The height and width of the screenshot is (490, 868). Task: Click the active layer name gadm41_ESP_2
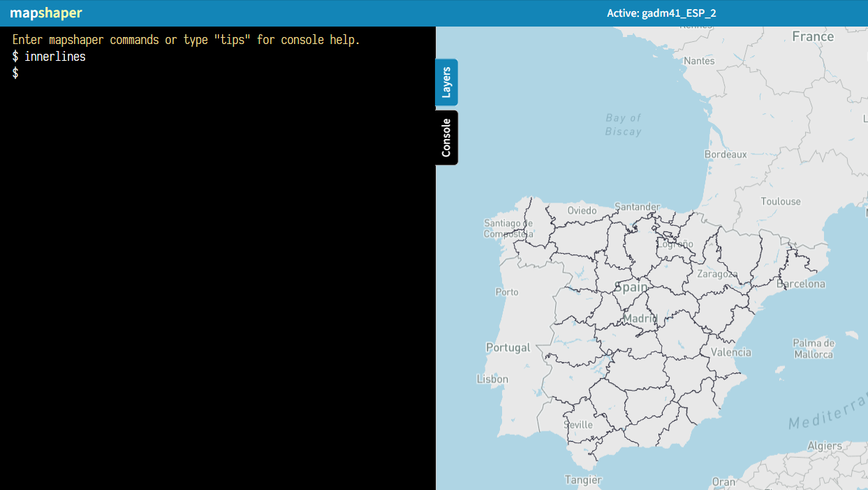pos(661,13)
